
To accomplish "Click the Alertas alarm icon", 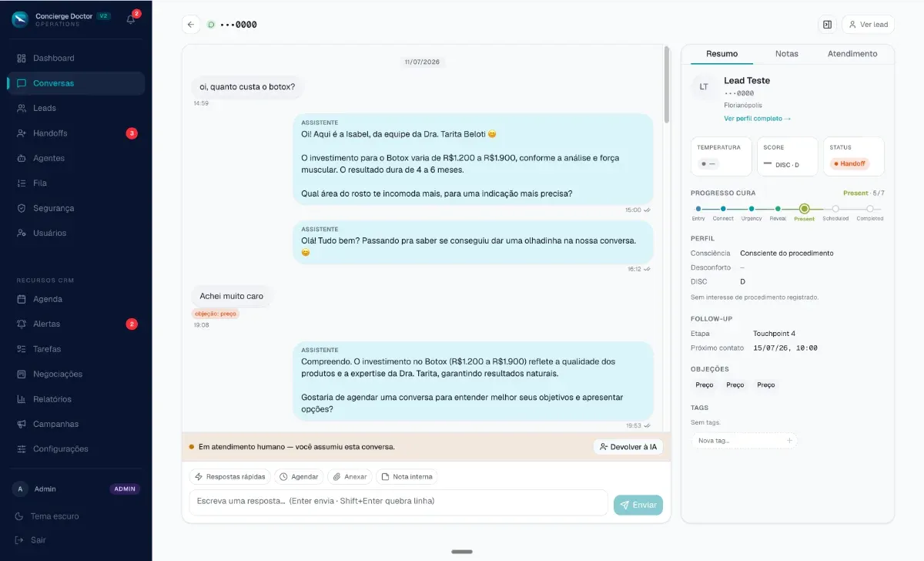I will tap(22, 324).
